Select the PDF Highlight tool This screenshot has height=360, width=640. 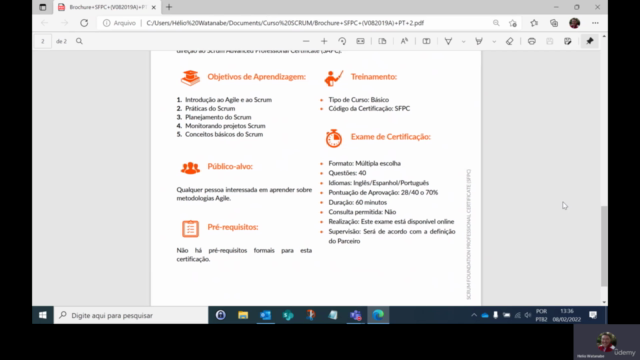coord(479,41)
